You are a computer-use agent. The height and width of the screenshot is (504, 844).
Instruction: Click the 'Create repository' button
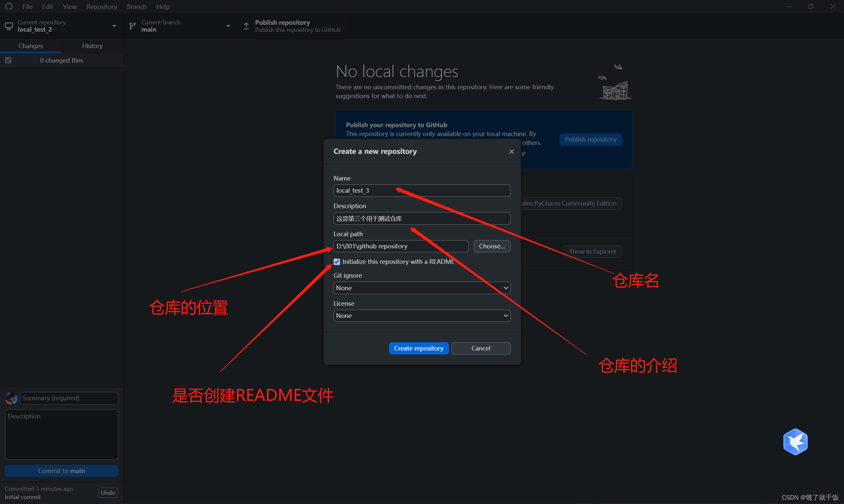coord(418,348)
